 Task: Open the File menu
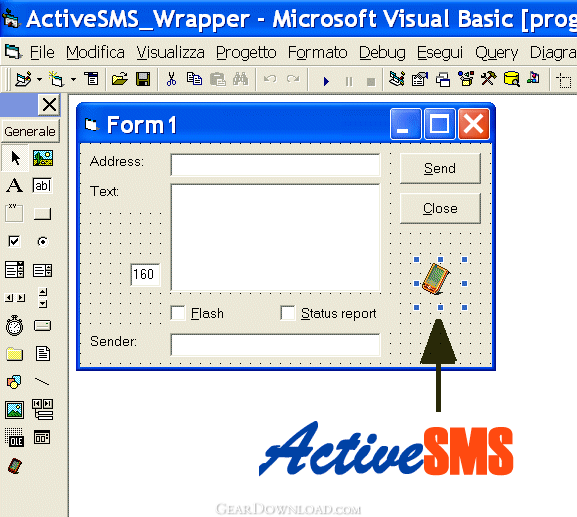42,53
